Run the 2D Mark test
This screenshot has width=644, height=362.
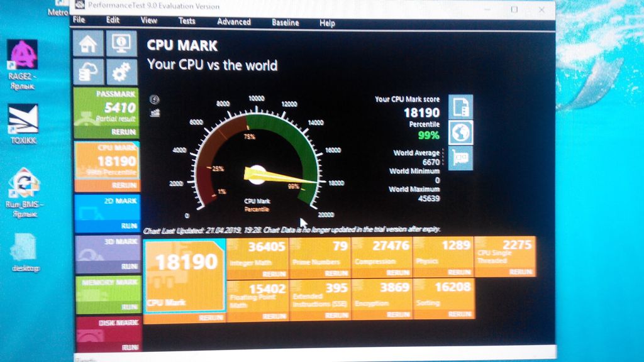(x=129, y=226)
